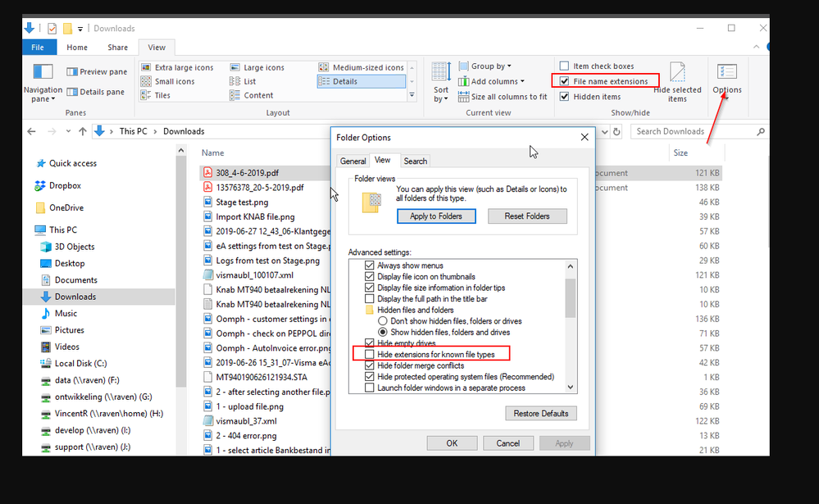Toggle the Preview pane

[97, 71]
